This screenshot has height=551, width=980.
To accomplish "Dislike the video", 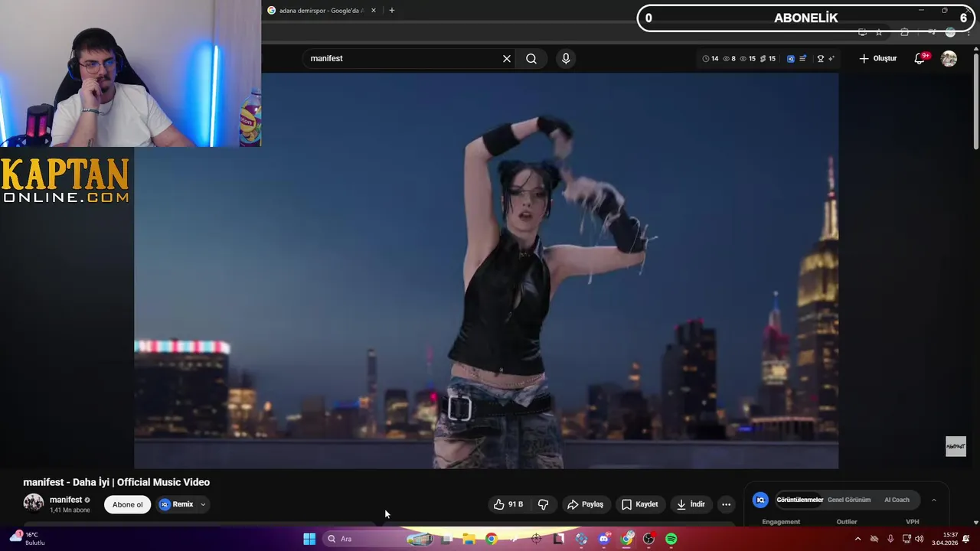I will pyautogui.click(x=544, y=504).
